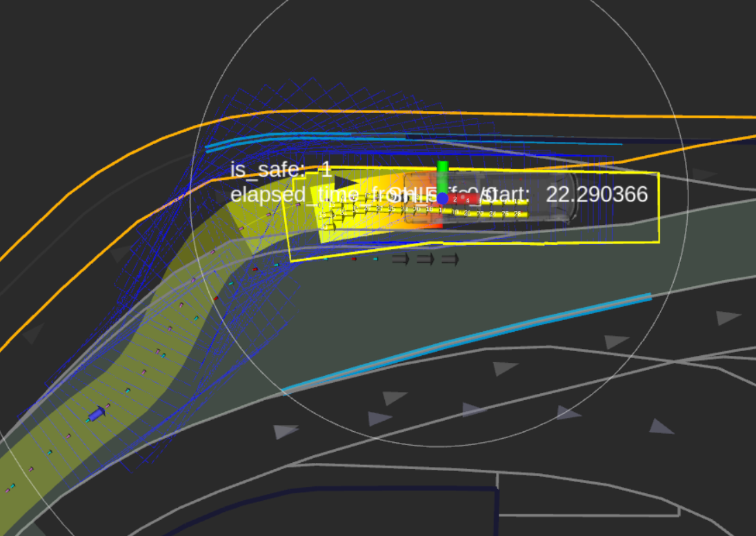Click the olive yellow path at bottom-left corner

tap(21, 490)
